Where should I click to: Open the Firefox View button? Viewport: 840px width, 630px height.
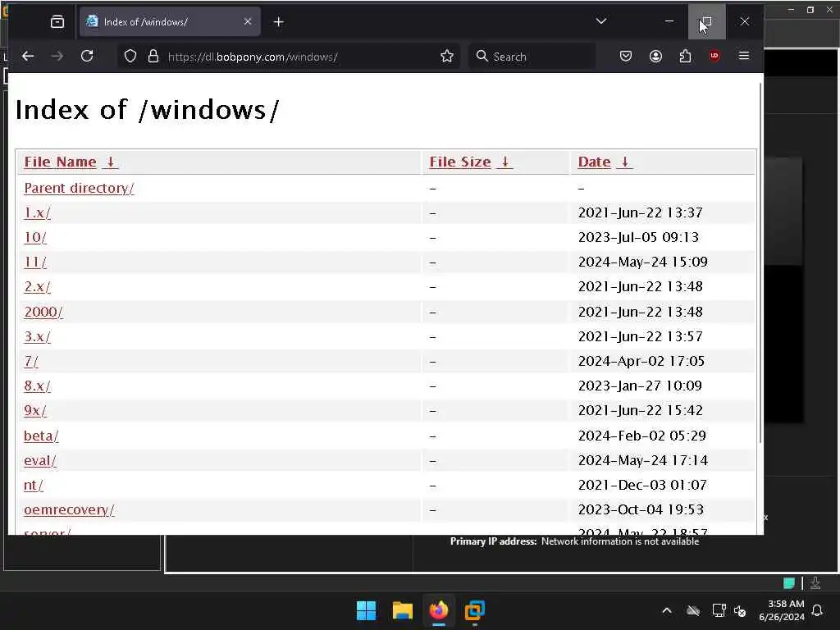click(x=57, y=22)
